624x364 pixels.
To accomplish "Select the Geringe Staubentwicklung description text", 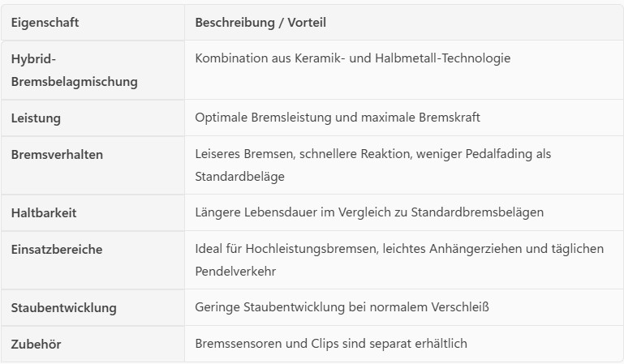I will [342, 307].
